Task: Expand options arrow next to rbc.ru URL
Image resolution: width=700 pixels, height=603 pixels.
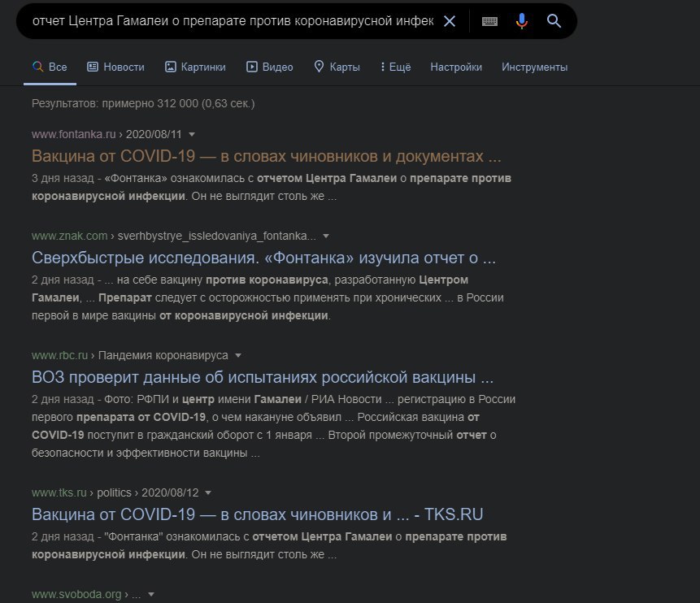Action: coord(238,356)
